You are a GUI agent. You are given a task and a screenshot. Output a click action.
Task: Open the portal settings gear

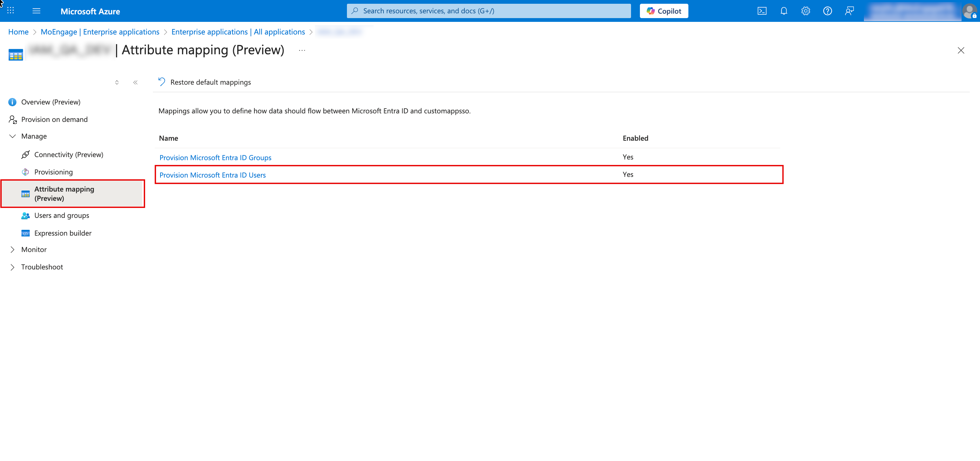[806, 11]
